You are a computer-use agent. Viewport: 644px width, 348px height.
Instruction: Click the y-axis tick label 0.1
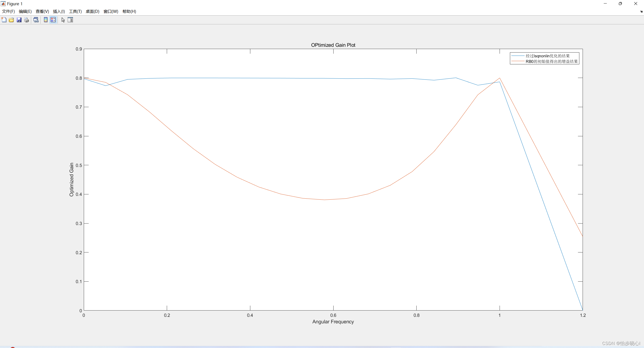point(79,282)
